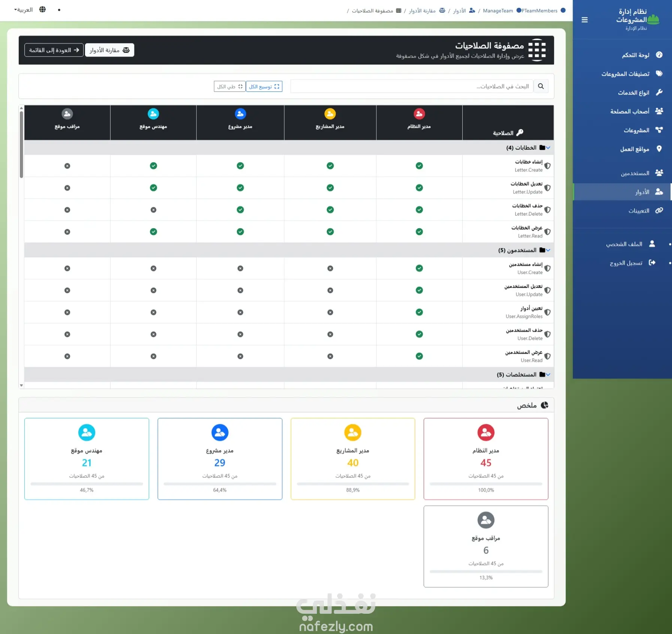
Task: Click the key icon beside الصلاحية header
Action: (520, 133)
